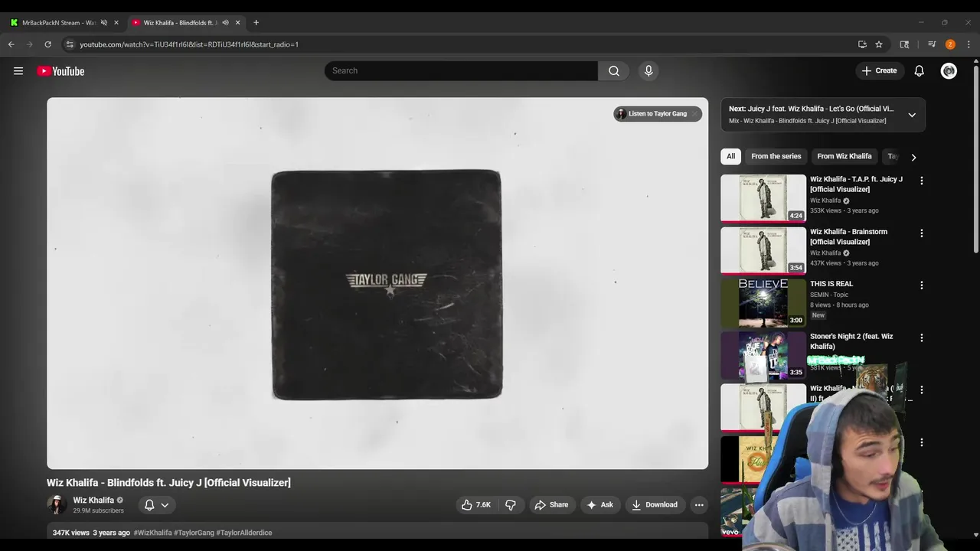980x551 pixels.
Task: Open options for T.A.P. ft. Juicy J video
Action: point(921,181)
